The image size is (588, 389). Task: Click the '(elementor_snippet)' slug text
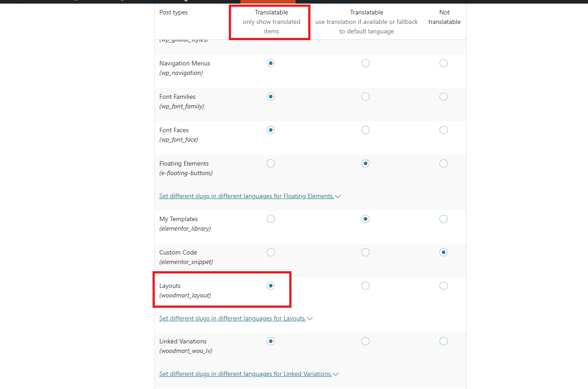186,262
